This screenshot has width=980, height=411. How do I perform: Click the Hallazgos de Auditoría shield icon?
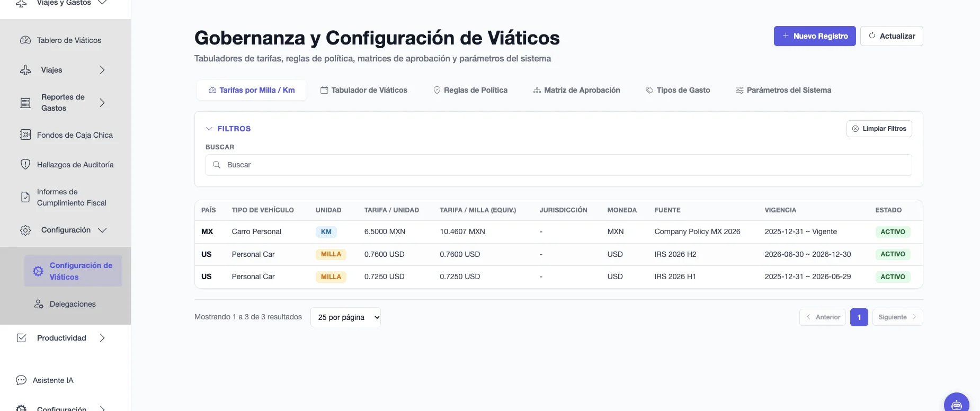pyautogui.click(x=25, y=165)
